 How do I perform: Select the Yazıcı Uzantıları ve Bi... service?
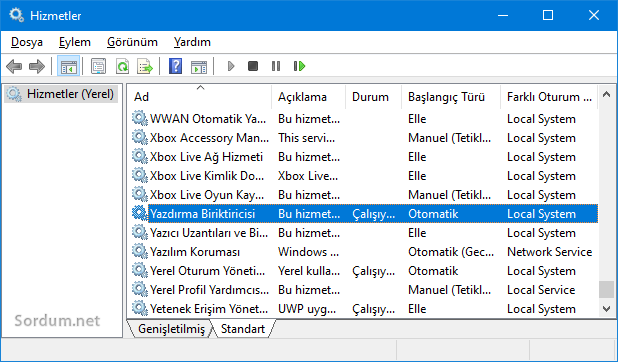pos(365,232)
